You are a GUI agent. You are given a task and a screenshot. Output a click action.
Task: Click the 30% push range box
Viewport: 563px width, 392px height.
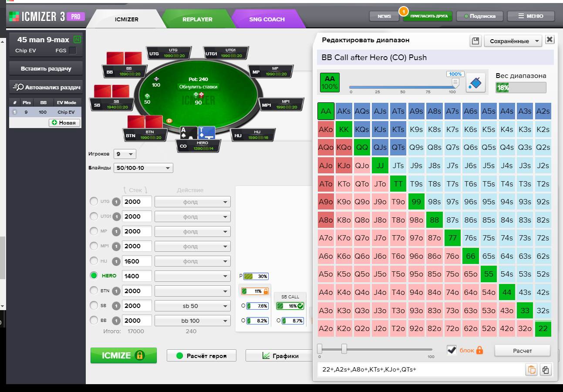[256, 276]
